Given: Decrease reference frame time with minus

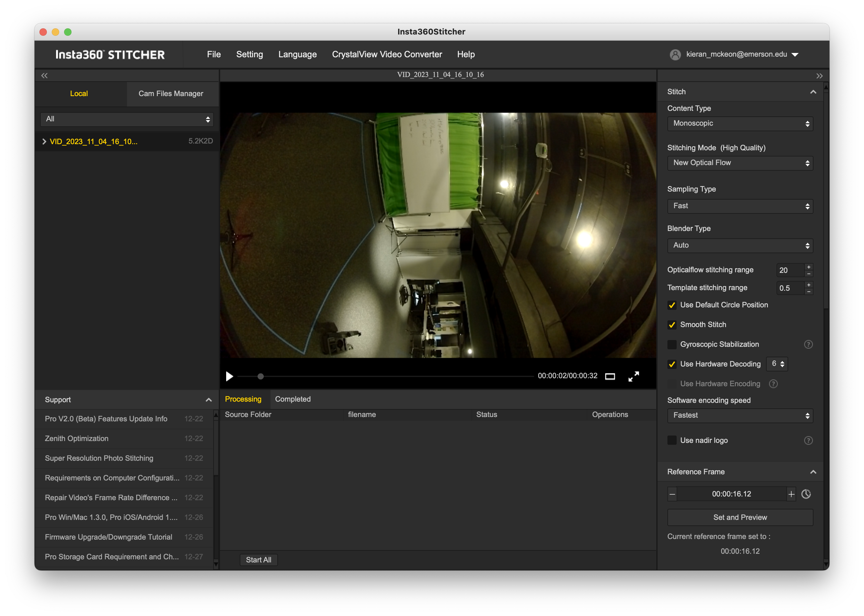Looking at the screenshot, I should tap(672, 494).
